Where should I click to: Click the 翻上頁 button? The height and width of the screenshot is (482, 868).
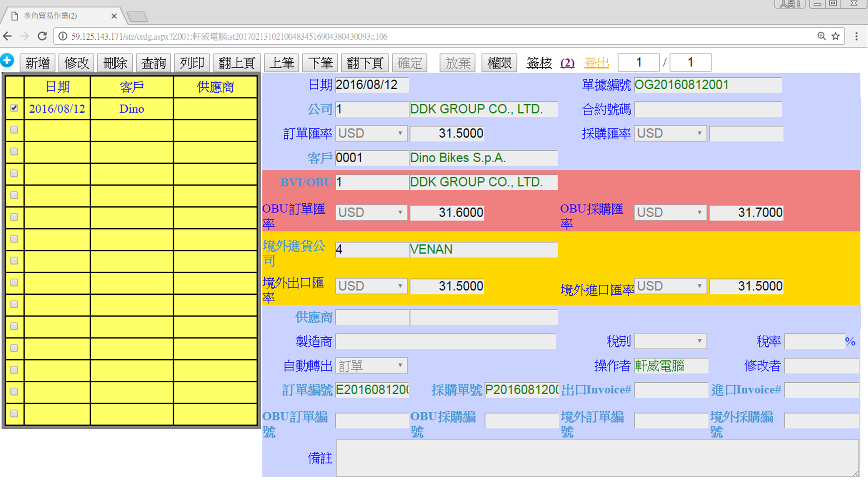tap(237, 63)
